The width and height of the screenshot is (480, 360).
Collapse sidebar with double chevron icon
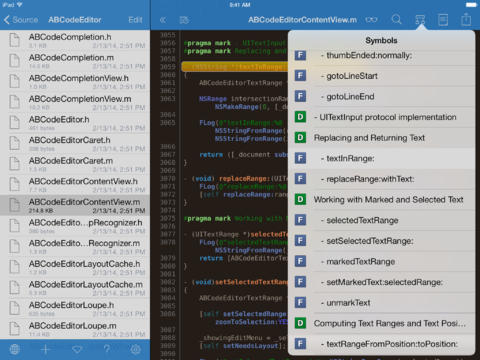point(163,20)
